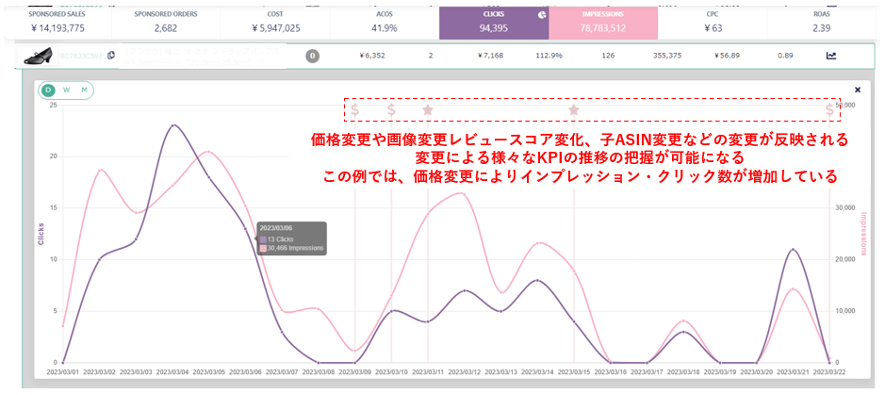Click the gray 0 badge in product row
The image size is (885, 395).
312,56
